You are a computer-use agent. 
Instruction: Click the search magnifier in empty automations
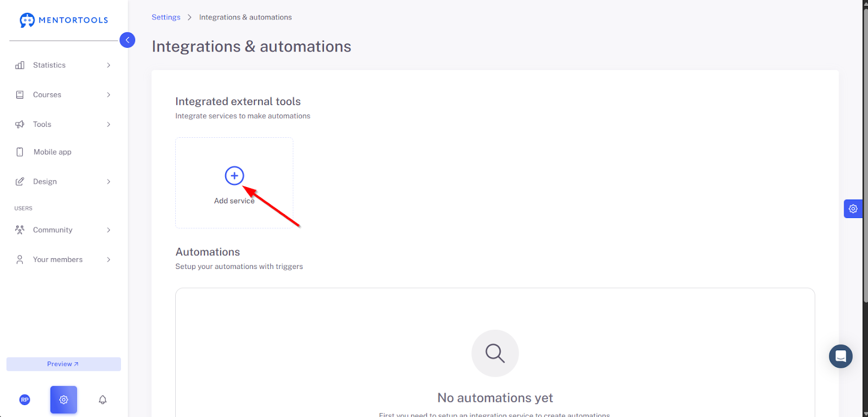(x=495, y=353)
